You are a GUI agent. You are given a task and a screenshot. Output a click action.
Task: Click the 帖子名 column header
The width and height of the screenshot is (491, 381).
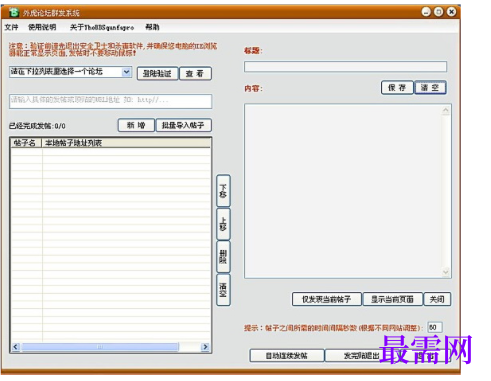click(x=25, y=143)
